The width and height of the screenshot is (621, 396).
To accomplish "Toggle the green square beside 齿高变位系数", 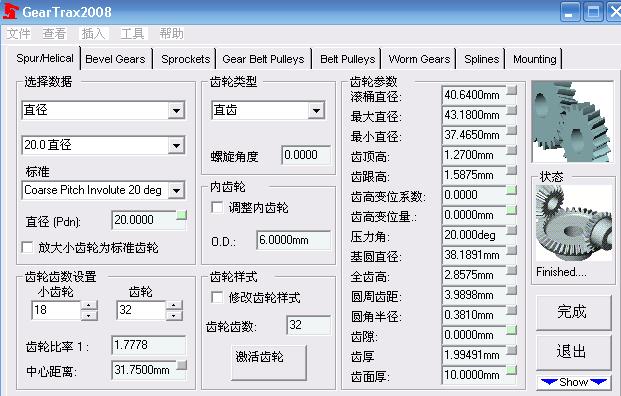I will 512,190.
